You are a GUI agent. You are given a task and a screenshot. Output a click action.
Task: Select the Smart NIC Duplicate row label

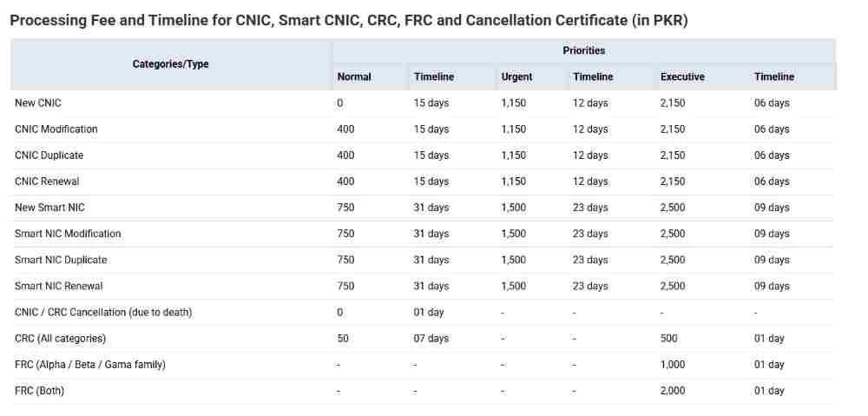click(x=61, y=260)
